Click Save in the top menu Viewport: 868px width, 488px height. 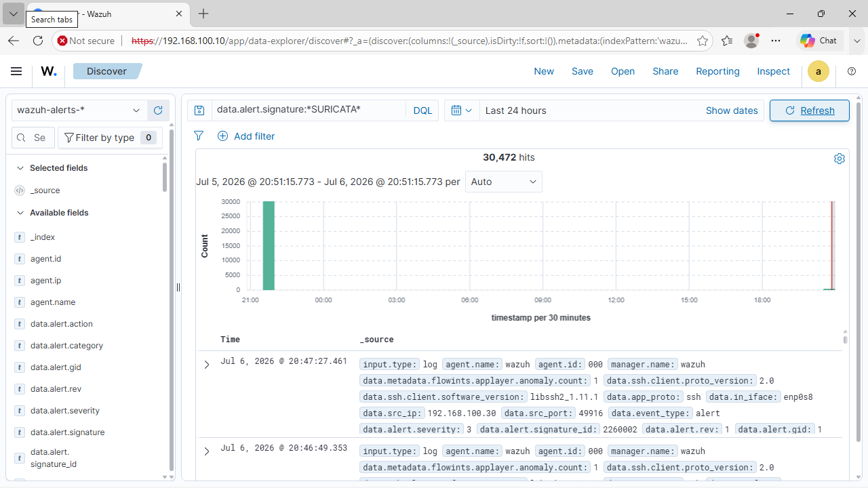[583, 71]
